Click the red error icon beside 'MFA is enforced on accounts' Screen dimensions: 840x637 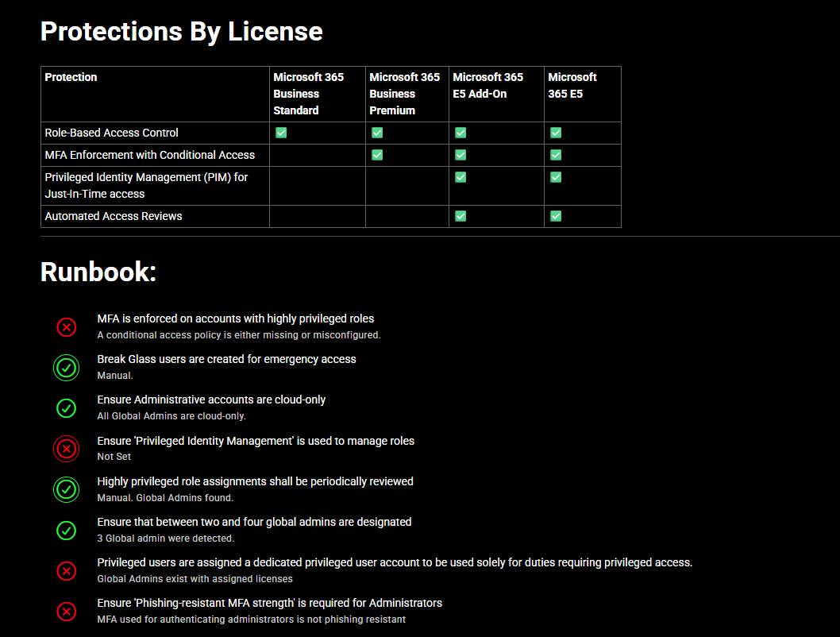pyautogui.click(x=66, y=326)
